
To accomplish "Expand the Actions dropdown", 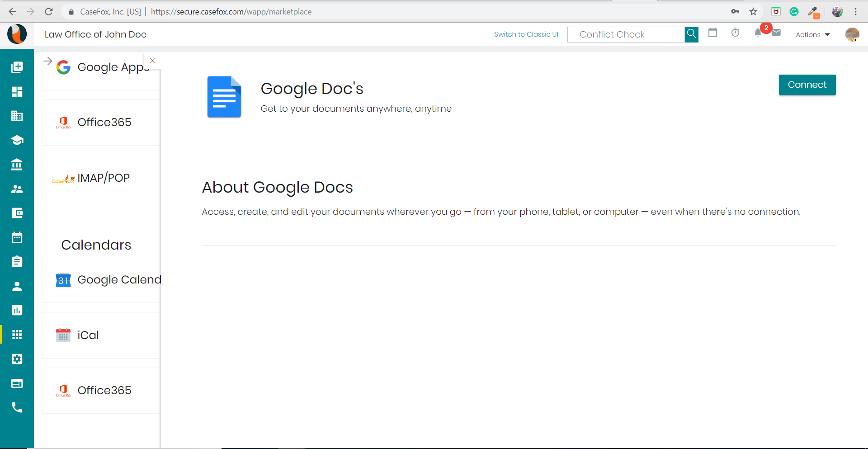I will [x=812, y=35].
